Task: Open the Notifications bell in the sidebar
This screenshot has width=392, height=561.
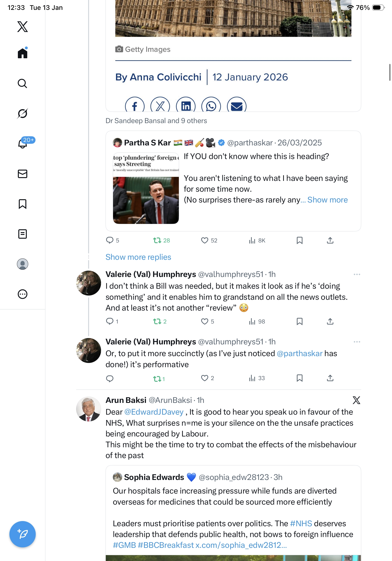Action: coord(23,144)
